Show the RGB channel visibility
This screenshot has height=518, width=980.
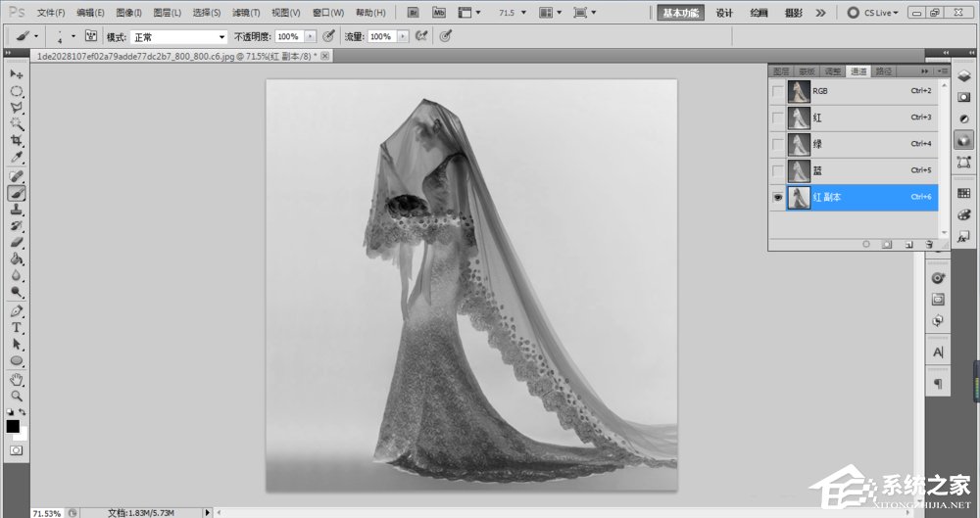pyautogui.click(x=778, y=91)
